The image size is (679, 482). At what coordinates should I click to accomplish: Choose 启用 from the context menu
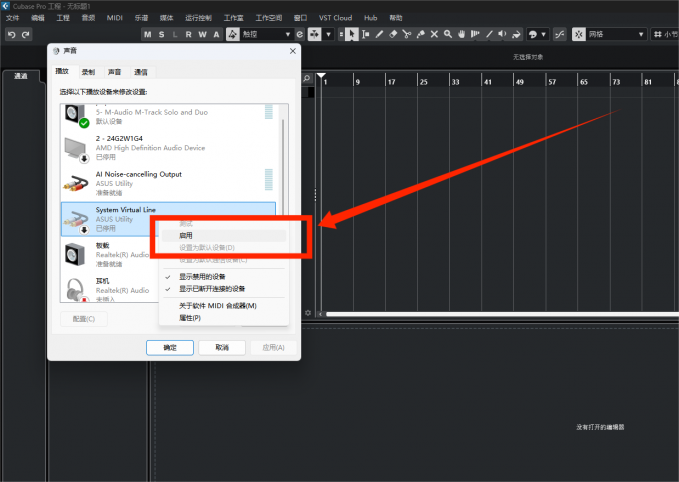point(187,235)
